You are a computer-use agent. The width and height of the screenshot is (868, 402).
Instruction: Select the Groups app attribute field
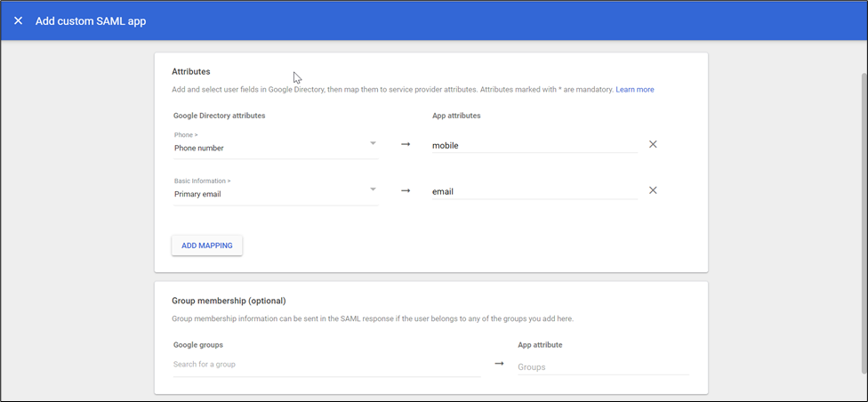pos(603,366)
